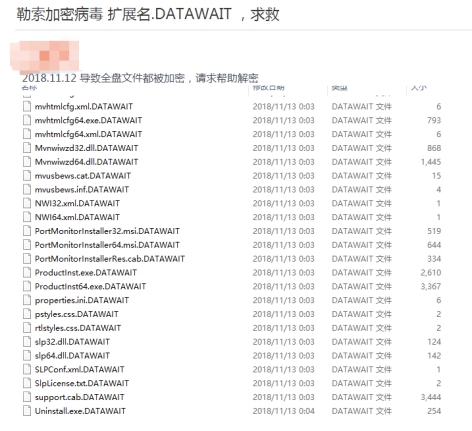472x431 pixels.
Task: Click the ProductInst64.exe.DATAWAIT file icon
Action: [27, 286]
